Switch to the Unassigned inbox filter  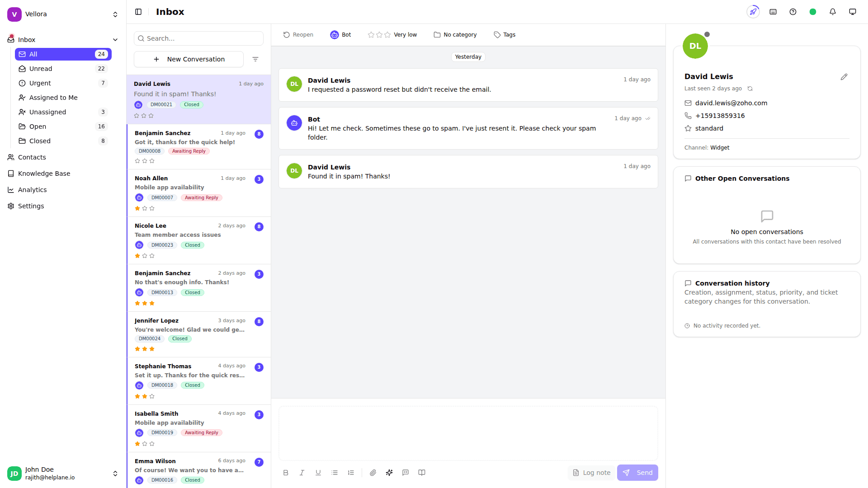pyautogui.click(x=47, y=112)
